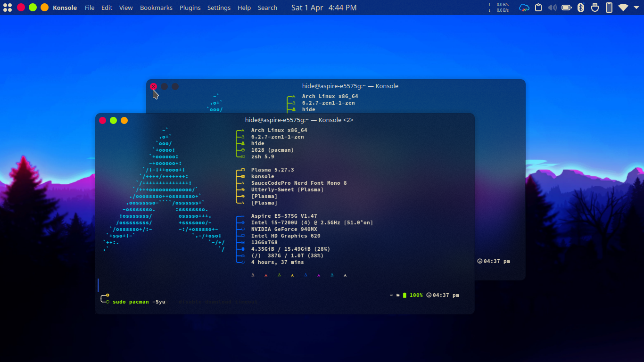Click 'SauceCodePro Nerd Font Mono 8' line

pos(299,183)
